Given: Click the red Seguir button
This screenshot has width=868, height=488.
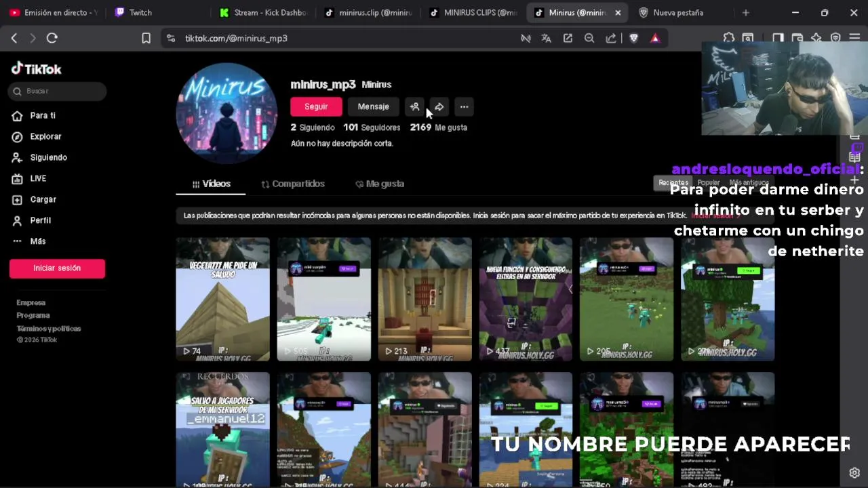Looking at the screenshot, I should (x=316, y=106).
